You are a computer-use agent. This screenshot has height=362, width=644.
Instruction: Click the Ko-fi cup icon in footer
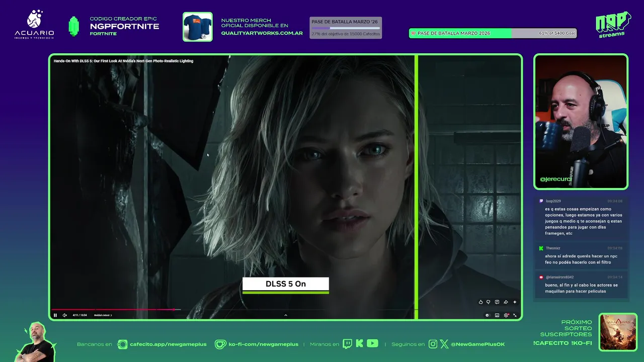pos(220,344)
